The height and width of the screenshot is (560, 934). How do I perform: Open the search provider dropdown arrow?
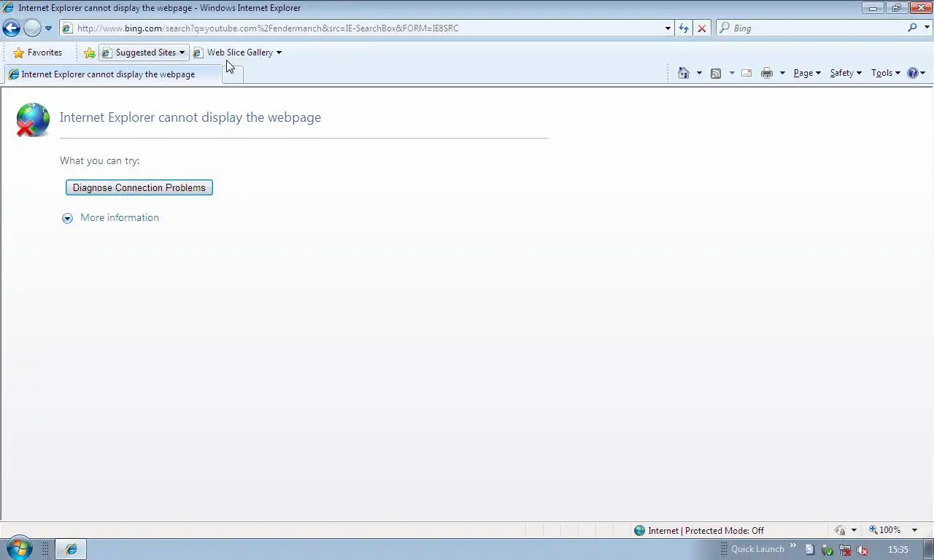[x=927, y=28]
